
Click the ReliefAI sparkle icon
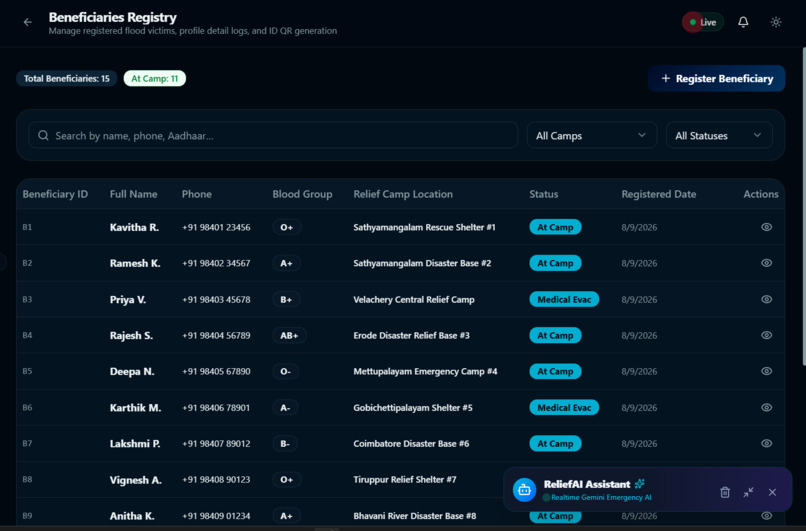639,484
